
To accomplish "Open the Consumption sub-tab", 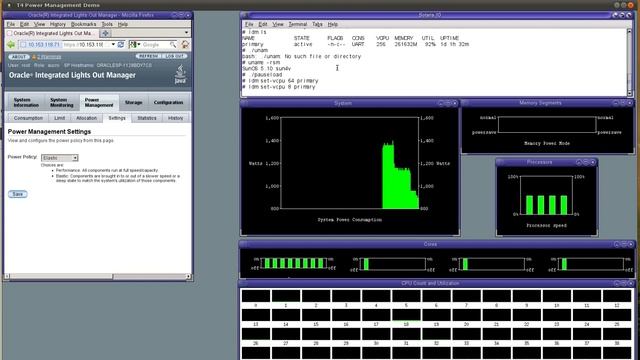I will tap(28, 118).
